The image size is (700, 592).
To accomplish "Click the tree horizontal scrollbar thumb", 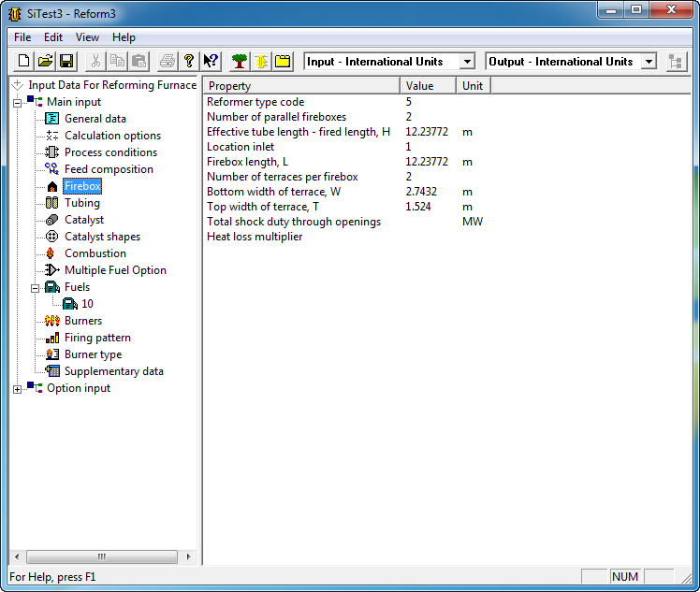I will (x=102, y=556).
